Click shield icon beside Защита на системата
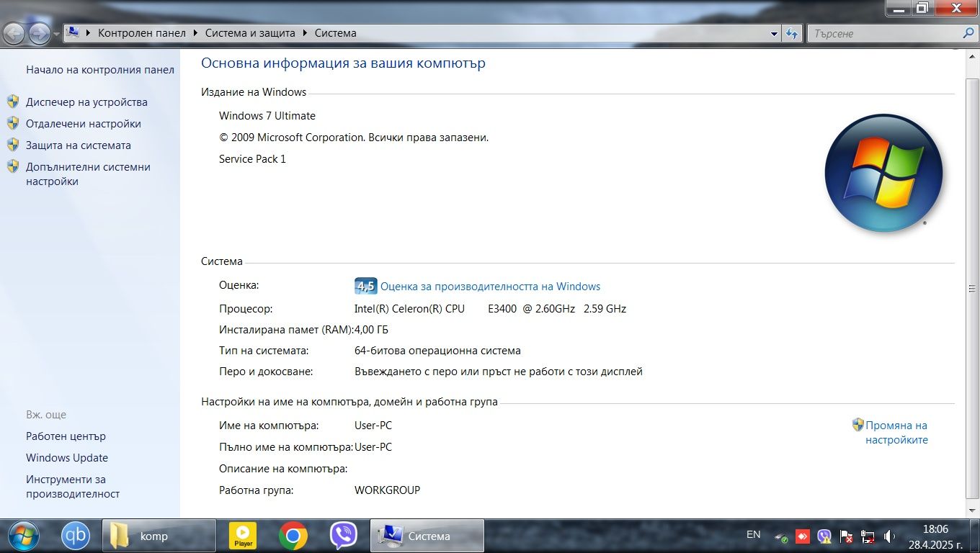980x553 pixels. click(13, 145)
